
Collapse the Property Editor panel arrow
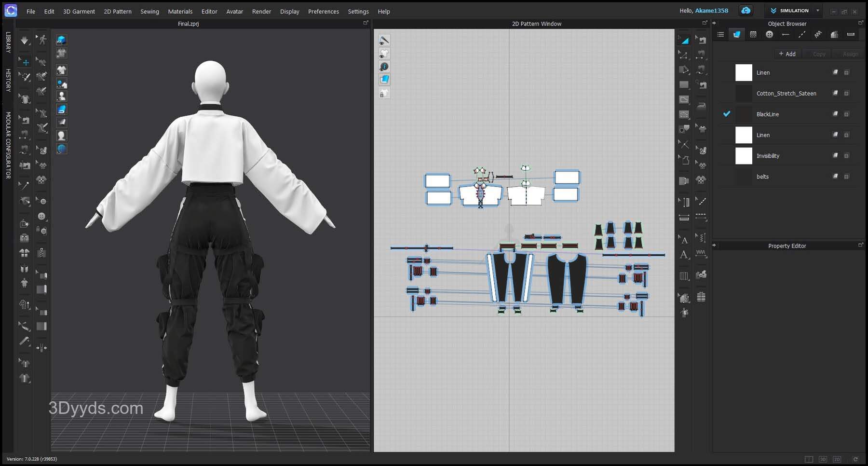pyautogui.click(x=715, y=246)
